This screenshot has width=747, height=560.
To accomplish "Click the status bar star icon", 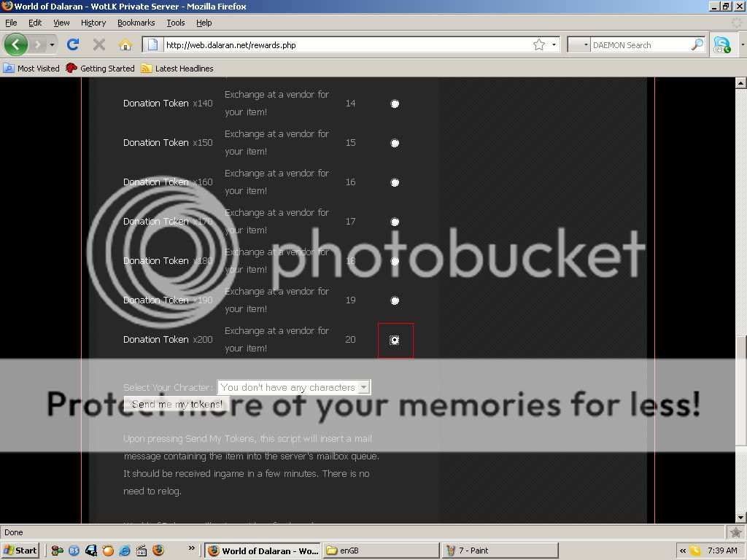I will pos(735,532).
